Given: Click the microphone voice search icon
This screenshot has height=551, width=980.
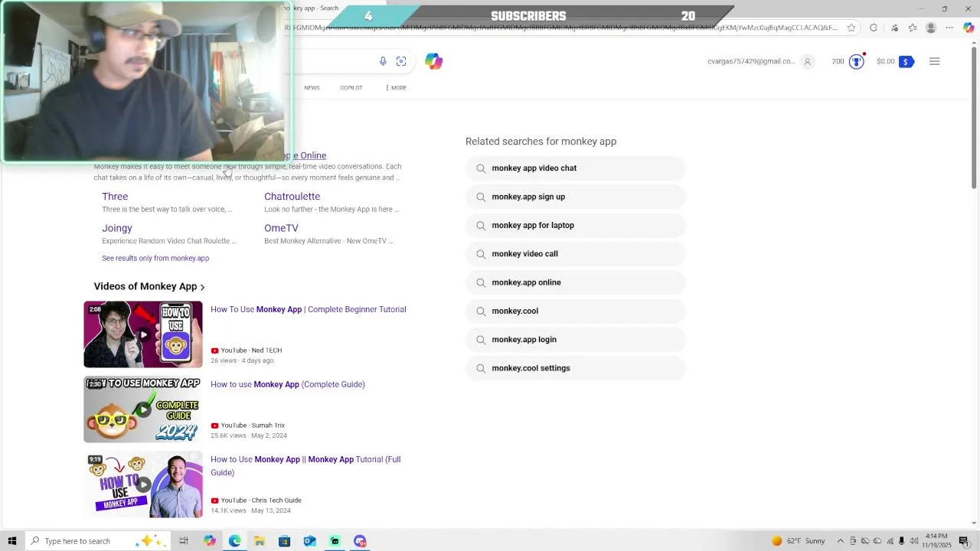Looking at the screenshot, I should point(383,61).
